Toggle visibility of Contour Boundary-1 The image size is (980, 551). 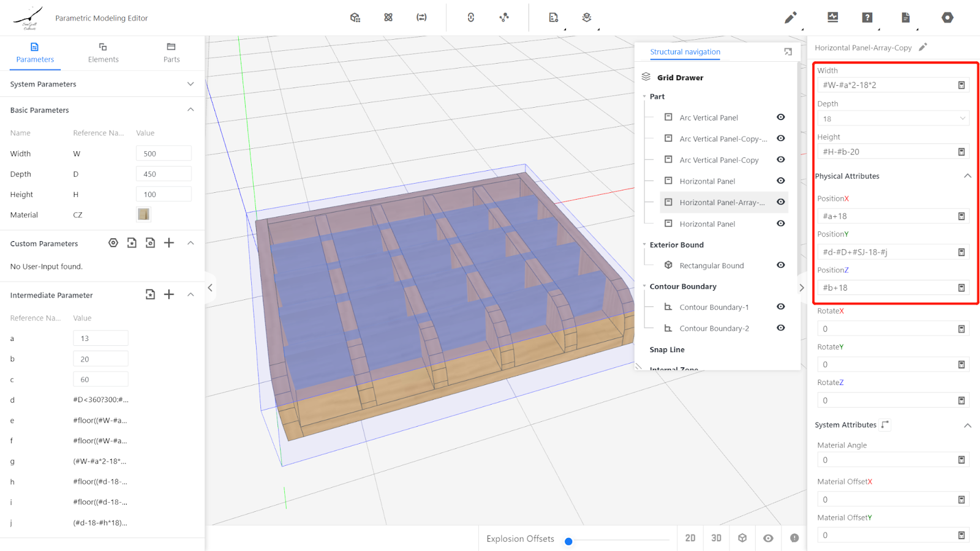[x=780, y=307]
